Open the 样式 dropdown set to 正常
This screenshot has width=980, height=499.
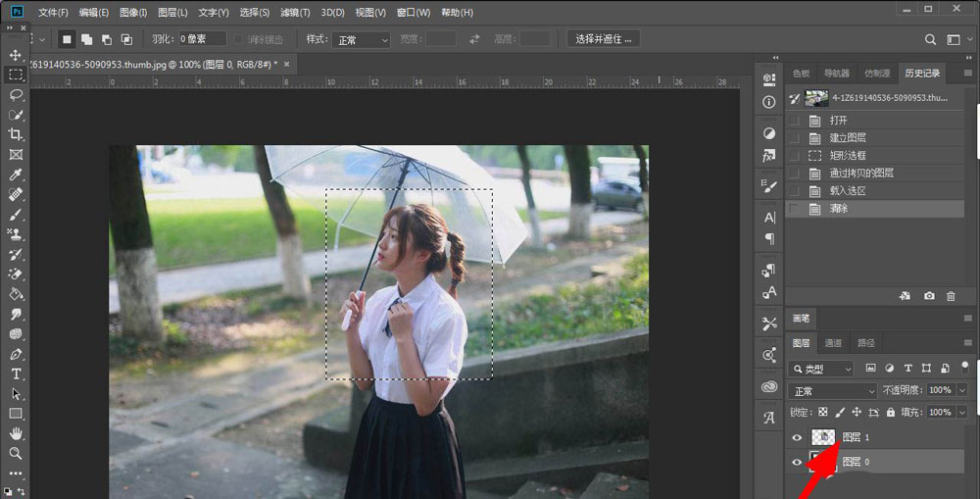[361, 39]
